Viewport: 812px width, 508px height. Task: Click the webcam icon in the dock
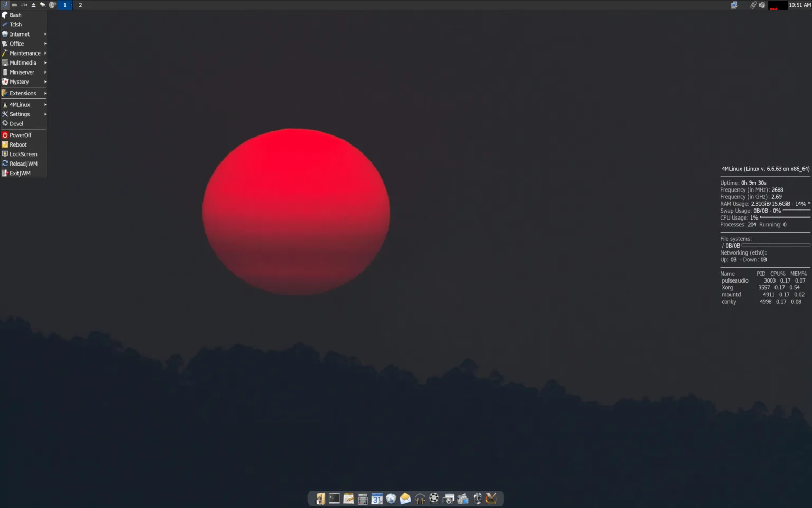coord(477,498)
